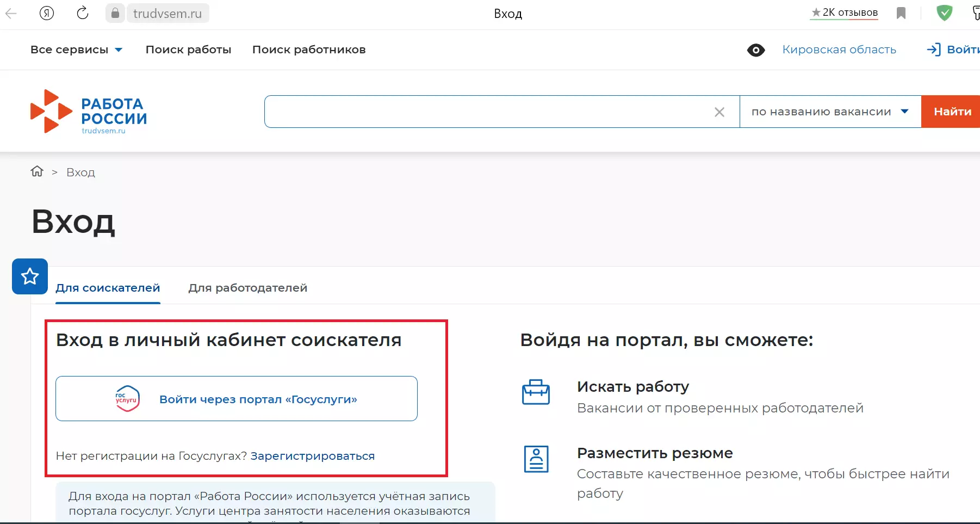
Task: Click the padlock site security icon
Action: pyautogui.click(x=115, y=13)
